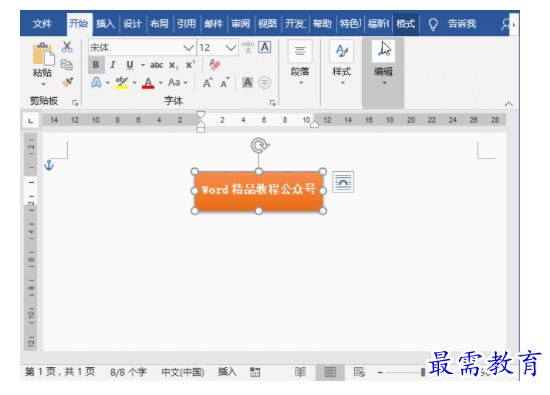
Task: Toggle underline formatting
Action: (130, 65)
